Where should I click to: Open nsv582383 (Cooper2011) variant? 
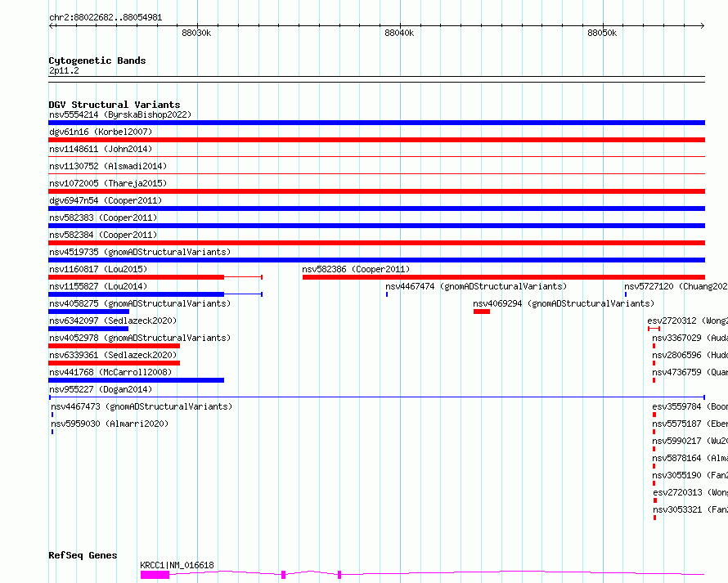tap(103, 218)
